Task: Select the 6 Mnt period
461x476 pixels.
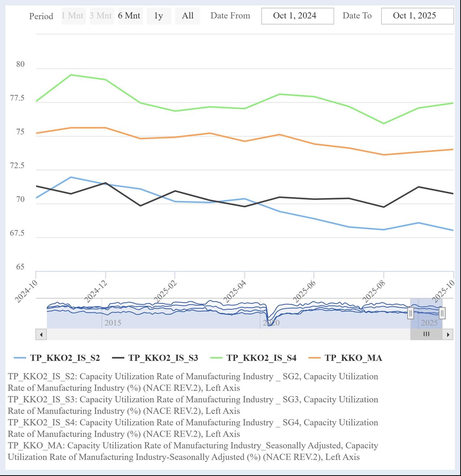Action: [x=129, y=16]
